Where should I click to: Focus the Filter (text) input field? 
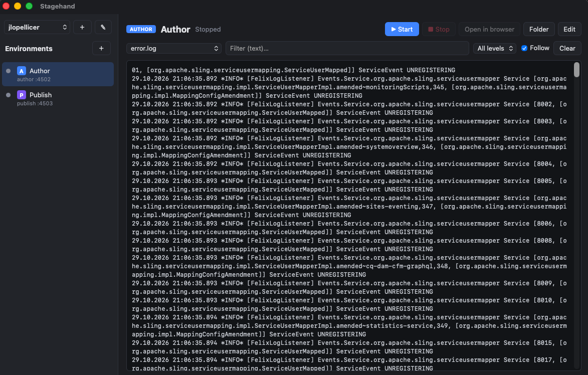347,48
